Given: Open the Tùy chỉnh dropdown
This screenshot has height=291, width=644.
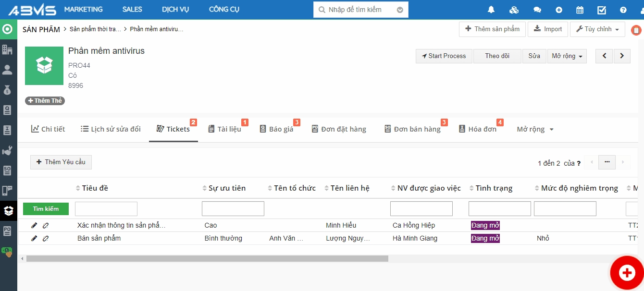Looking at the screenshot, I should pyautogui.click(x=597, y=29).
